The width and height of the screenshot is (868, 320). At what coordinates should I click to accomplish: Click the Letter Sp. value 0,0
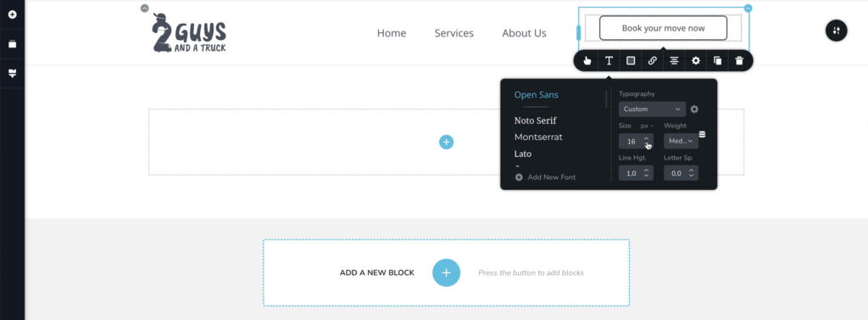(x=676, y=174)
